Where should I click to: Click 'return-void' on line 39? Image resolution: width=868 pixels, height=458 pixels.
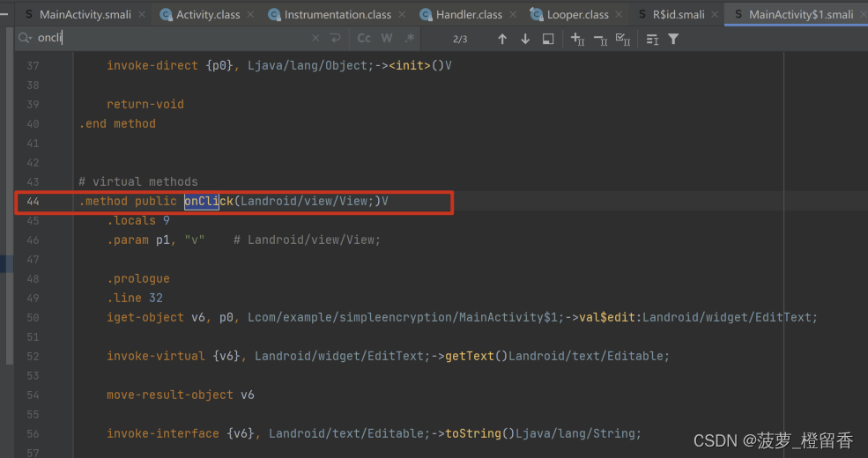pos(145,104)
